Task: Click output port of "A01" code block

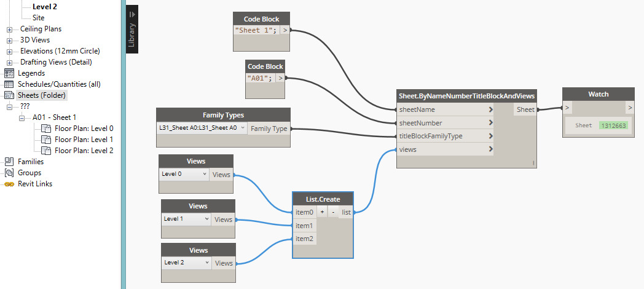Action: click(280, 77)
